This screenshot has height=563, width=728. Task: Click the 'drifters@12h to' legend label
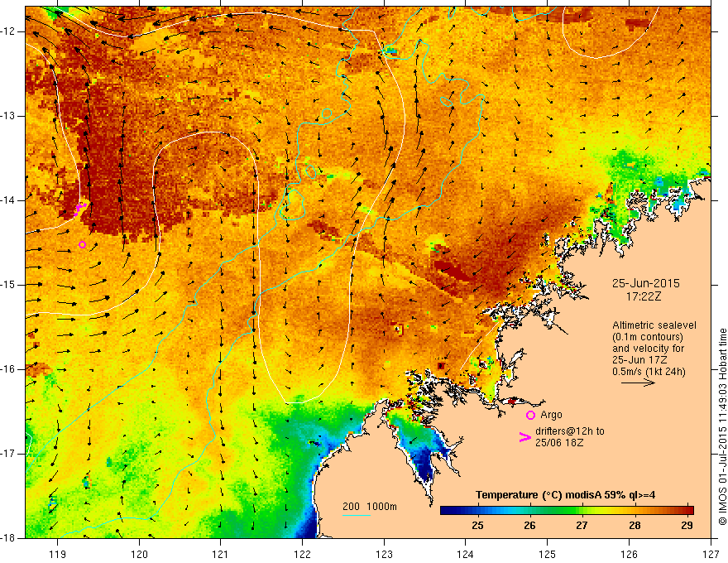[x=570, y=431]
